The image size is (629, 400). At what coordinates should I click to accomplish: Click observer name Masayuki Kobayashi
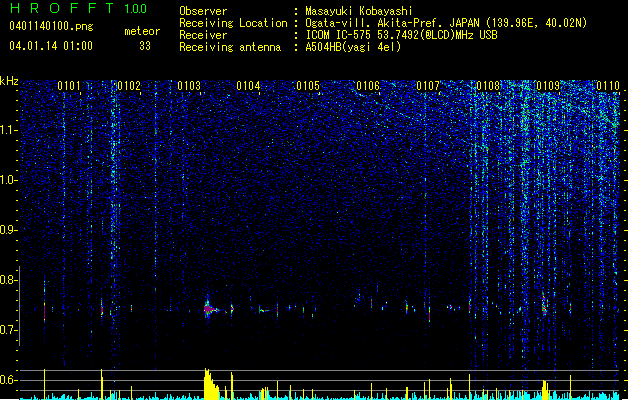(358, 11)
